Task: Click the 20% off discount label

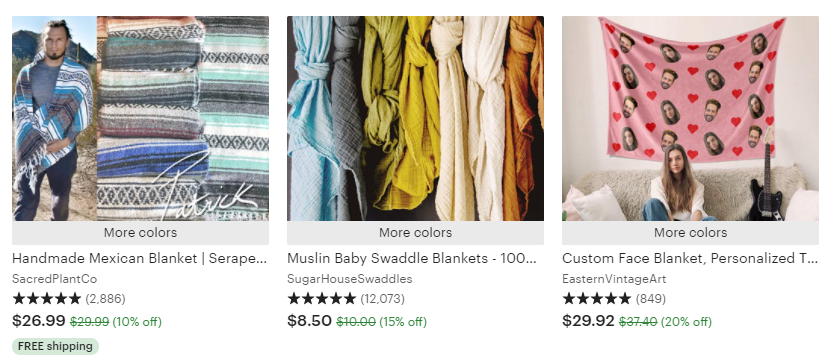Action: [x=686, y=322]
